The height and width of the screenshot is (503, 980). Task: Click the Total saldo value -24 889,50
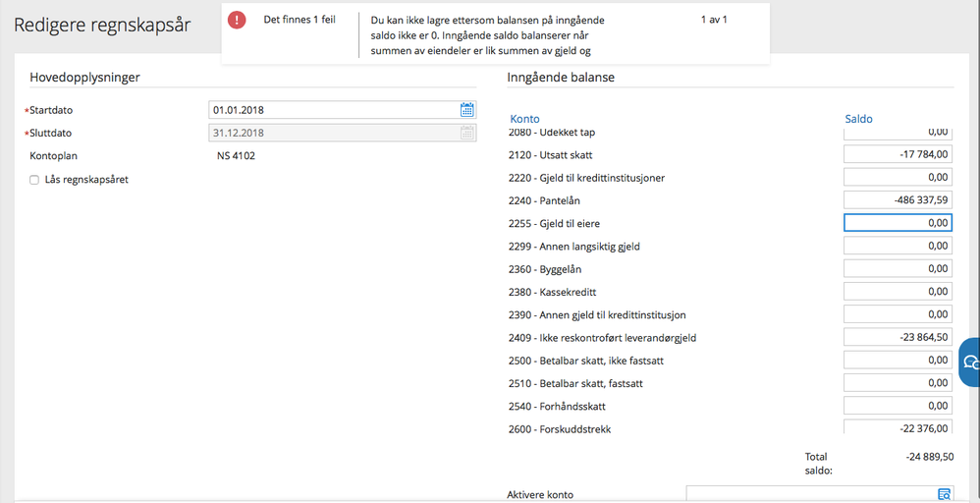tap(930, 457)
